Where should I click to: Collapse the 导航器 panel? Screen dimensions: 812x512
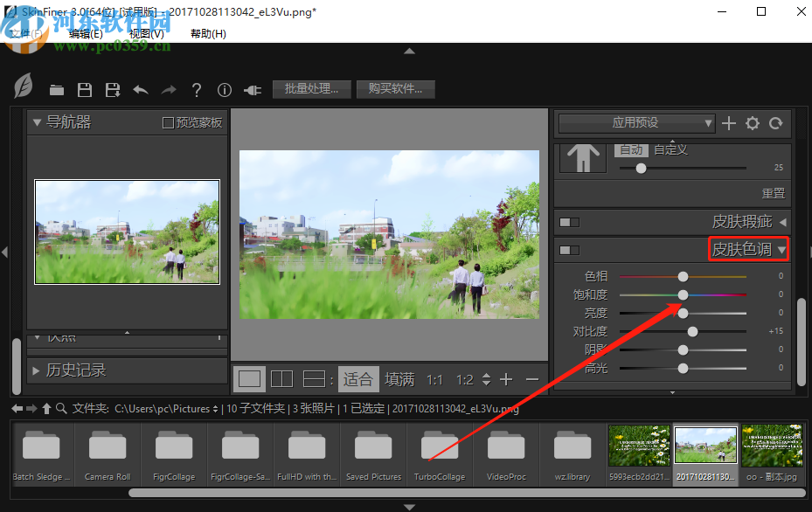point(37,122)
